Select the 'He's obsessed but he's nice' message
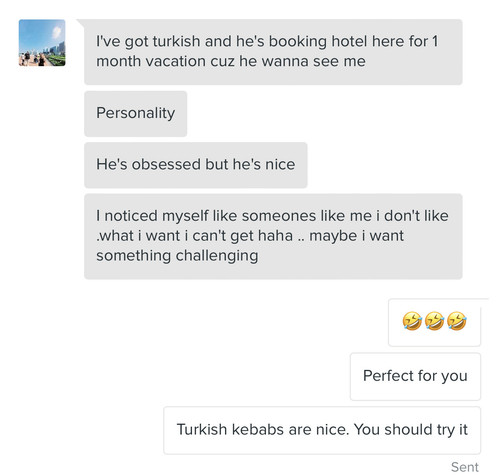Viewport: 500px width, 475px height. pos(196,165)
